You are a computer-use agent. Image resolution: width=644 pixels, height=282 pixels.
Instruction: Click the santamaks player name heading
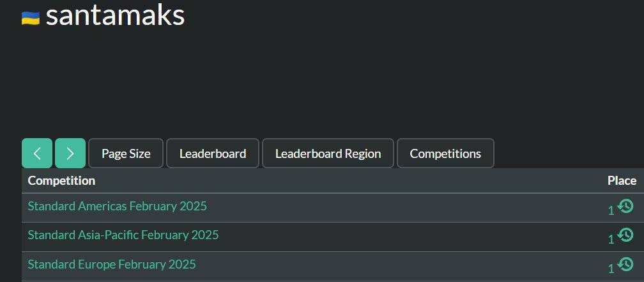115,16
